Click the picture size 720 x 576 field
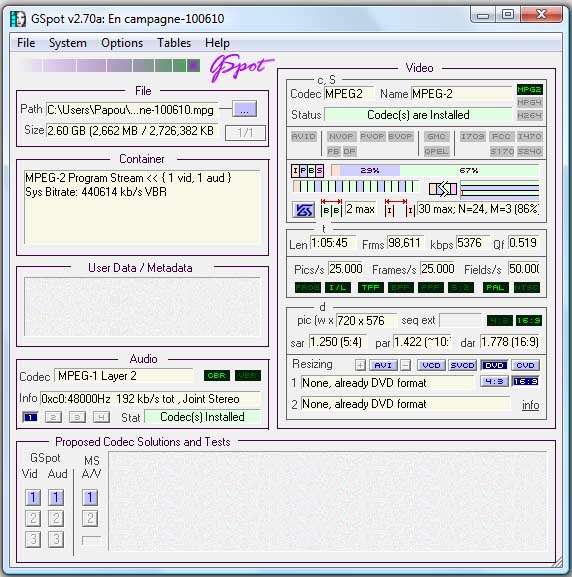Image resolution: width=572 pixels, height=577 pixels. click(x=366, y=321)
